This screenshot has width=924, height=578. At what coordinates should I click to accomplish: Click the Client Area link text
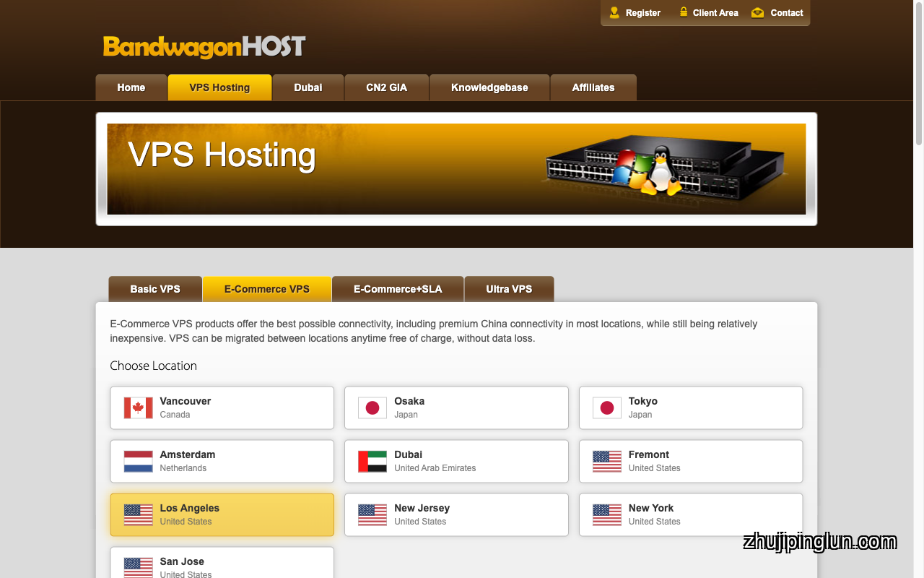point(715,13)
